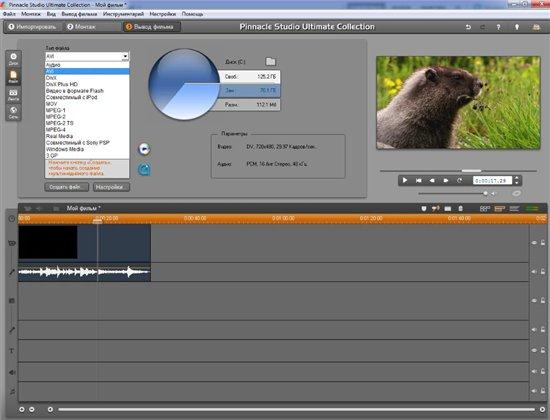The width and height of the screenshot is (550, 420).
Task: Open file in QuickTime player icon
Action: 144,169
